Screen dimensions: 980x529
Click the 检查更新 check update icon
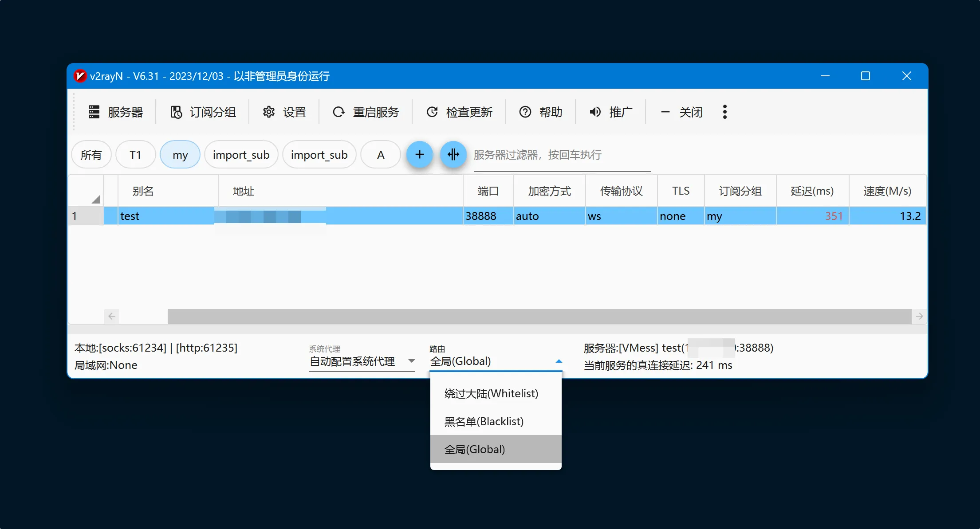tap(432, 112)
